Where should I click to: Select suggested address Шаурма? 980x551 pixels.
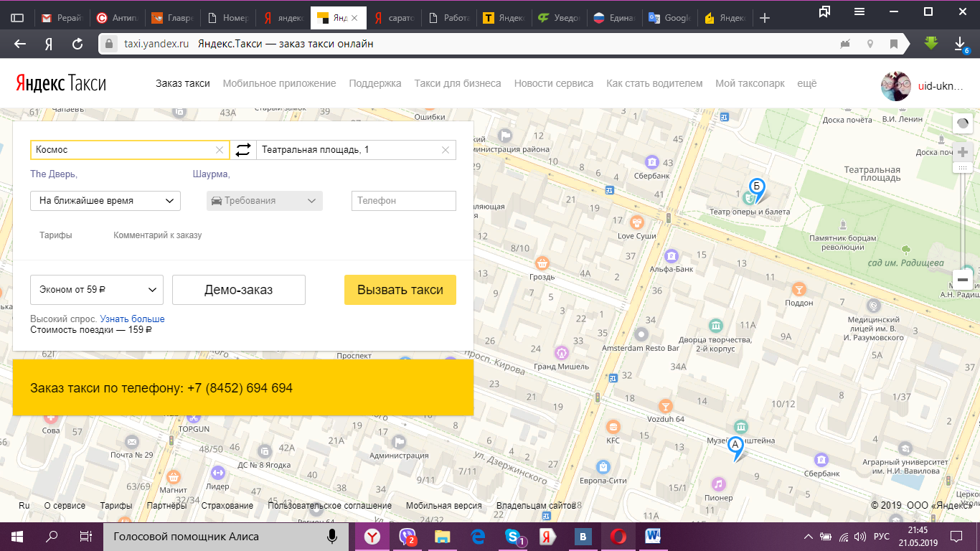(x=212, y=174)
